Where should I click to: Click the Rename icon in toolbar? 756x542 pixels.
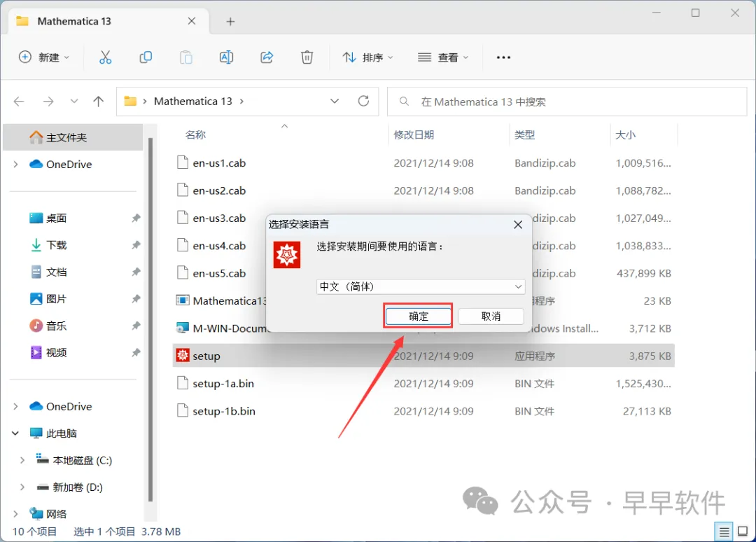[x=226, y=57]
